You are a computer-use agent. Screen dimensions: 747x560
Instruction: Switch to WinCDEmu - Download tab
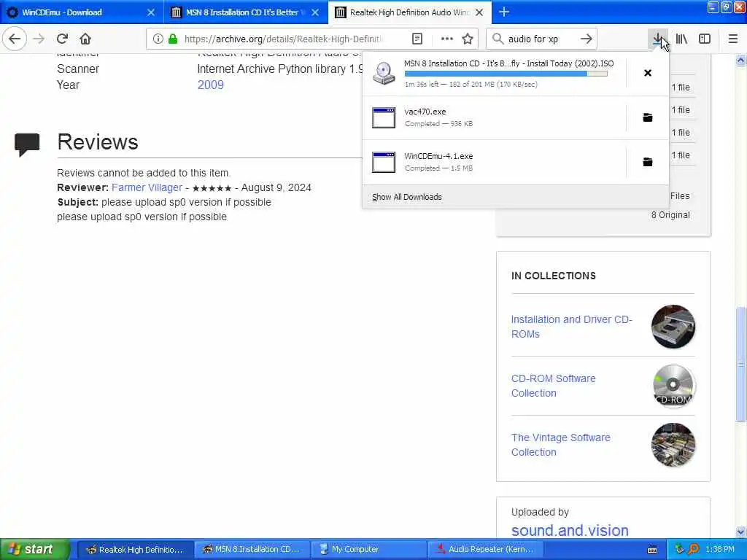click(82, 12)
